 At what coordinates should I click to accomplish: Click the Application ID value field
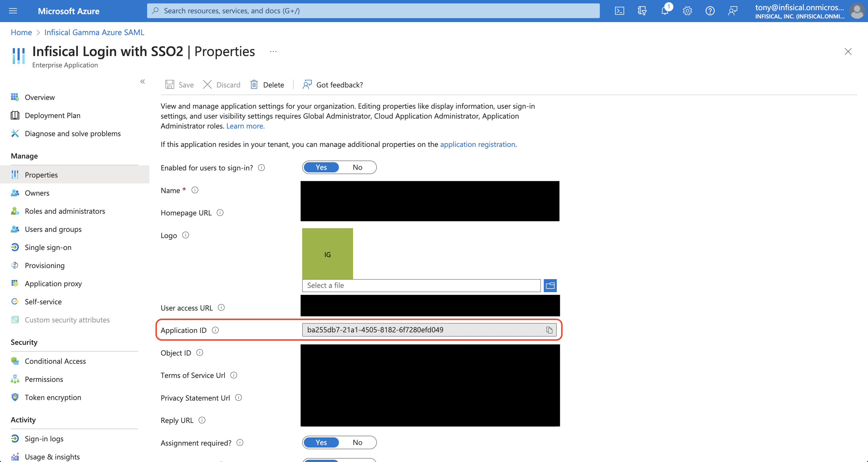click(429, 330)
